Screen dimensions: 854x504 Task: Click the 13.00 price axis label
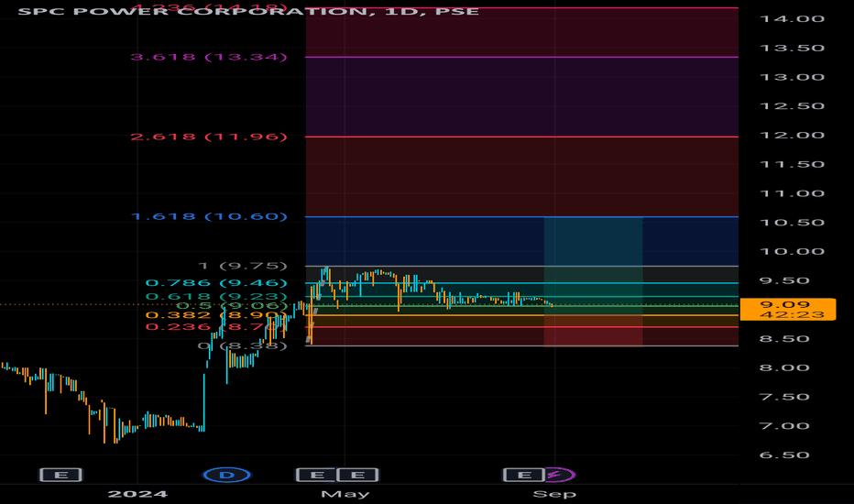pos(792,77)
